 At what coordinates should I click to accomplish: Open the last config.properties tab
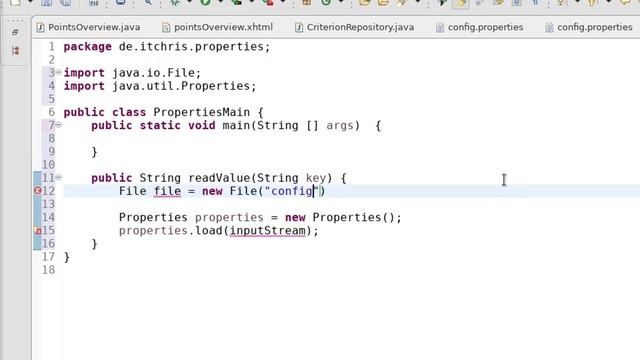coord(589,27)
